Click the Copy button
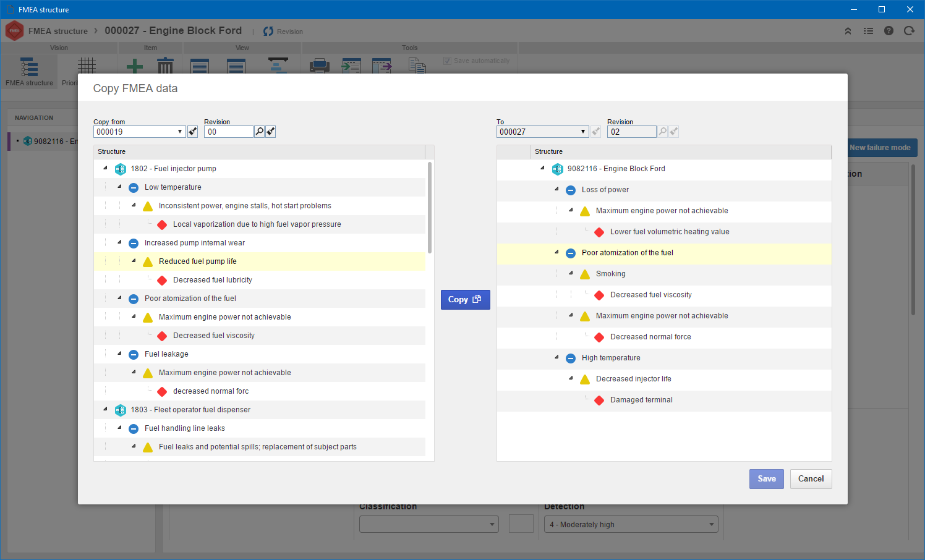This screenshot has height=560, width=925. [x=465, y=300]
